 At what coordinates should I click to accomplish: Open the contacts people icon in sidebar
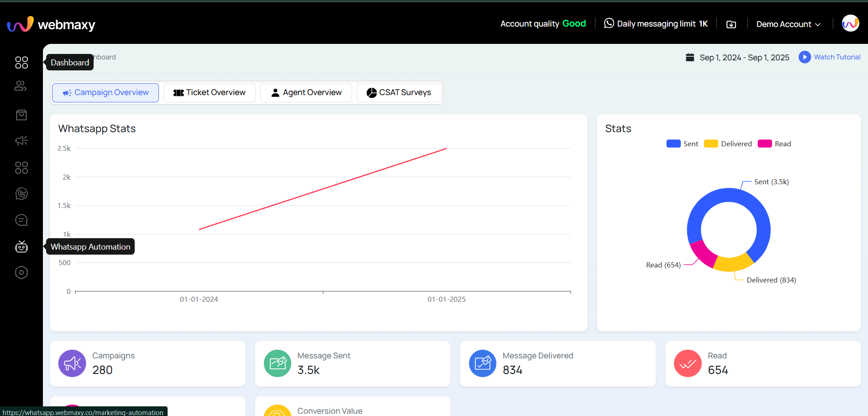click(x=21, y=85)
